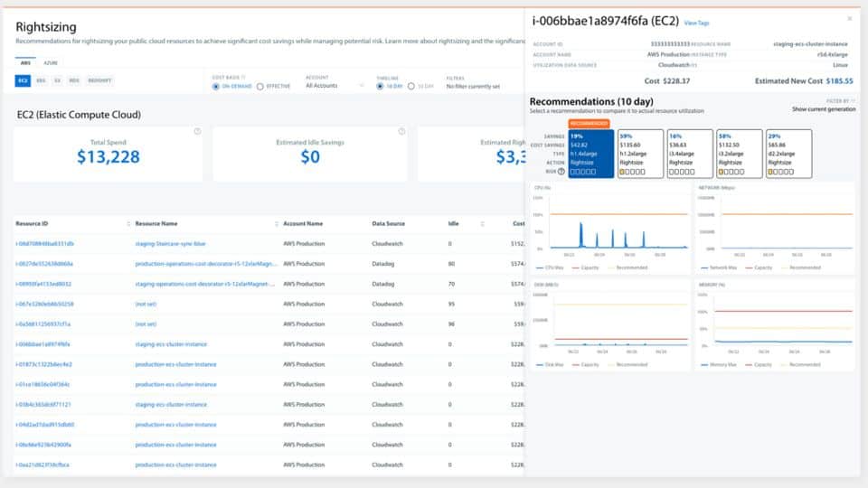Screen dimensions: 868x488
Task: Select the EBS service tab
Action: point(41,80)
